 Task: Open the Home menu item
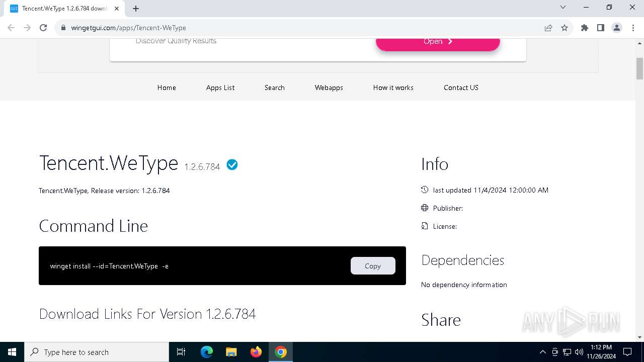pyautogui.click(x=167, y=87)
